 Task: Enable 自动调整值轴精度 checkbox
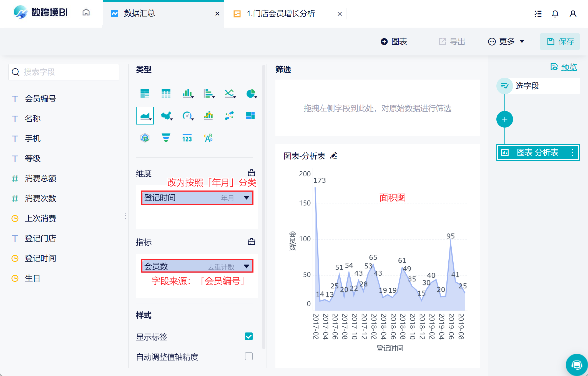[x=249, y=356]
